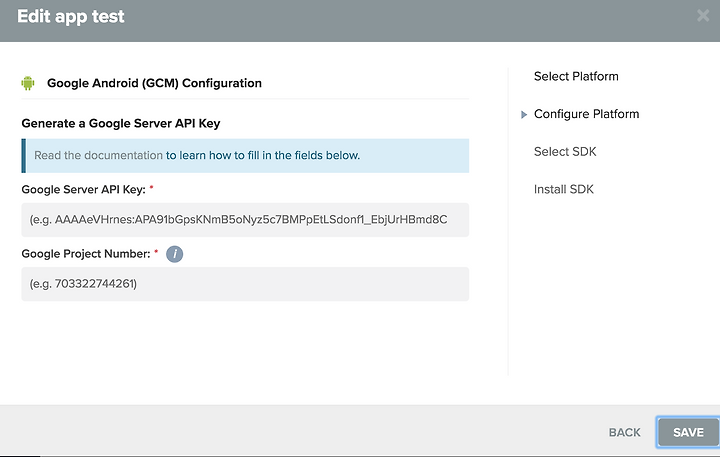Click the Google Project Number label

tap(86, 254)
